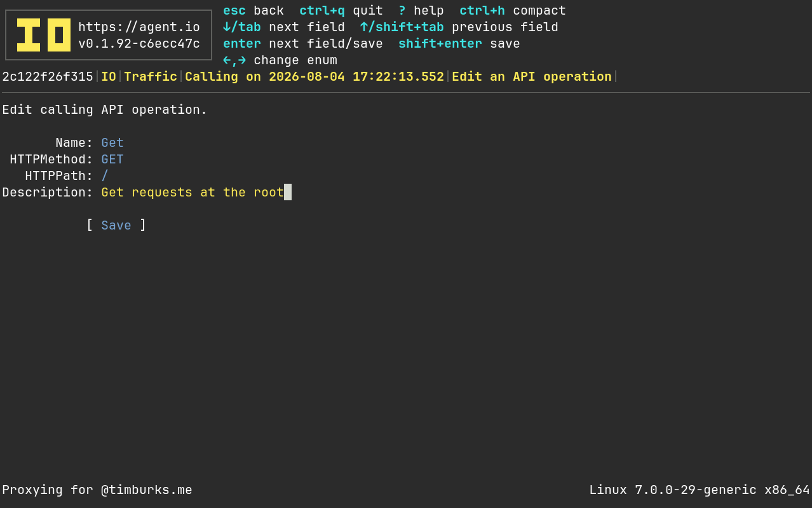Select the IO breadcrumb item

click(109, 77)
